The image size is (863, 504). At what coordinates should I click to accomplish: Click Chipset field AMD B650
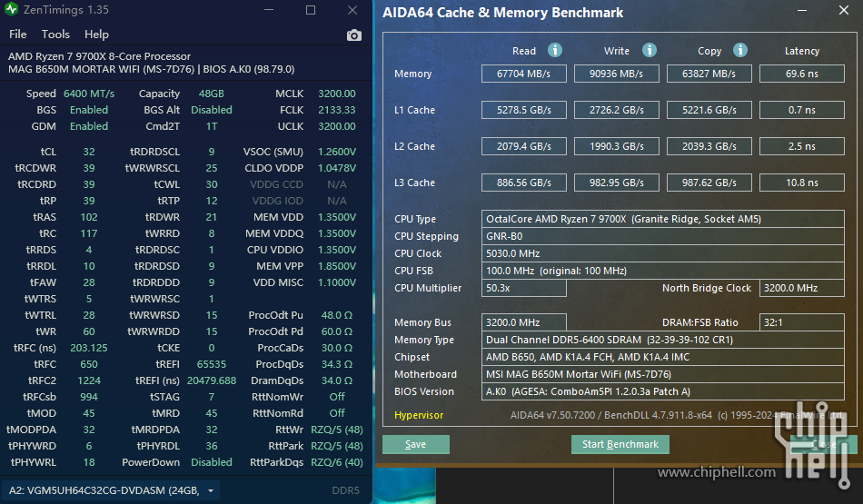point(662,357)
